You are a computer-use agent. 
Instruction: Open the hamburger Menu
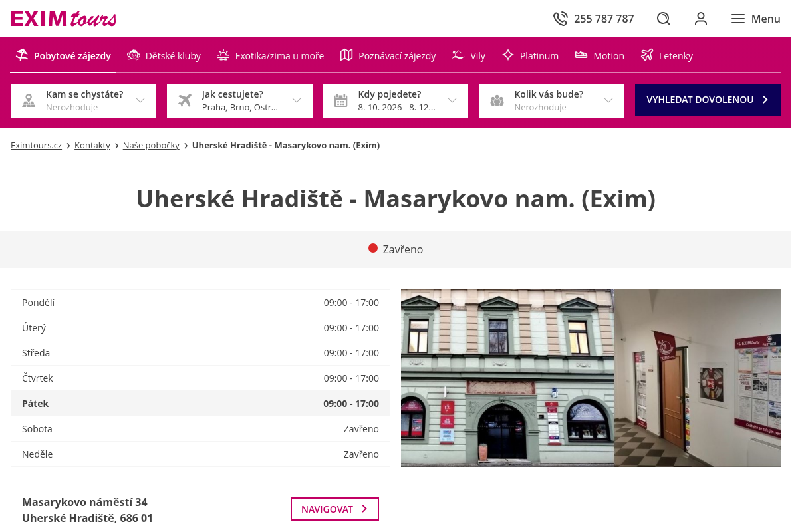(x=755, y=19)
